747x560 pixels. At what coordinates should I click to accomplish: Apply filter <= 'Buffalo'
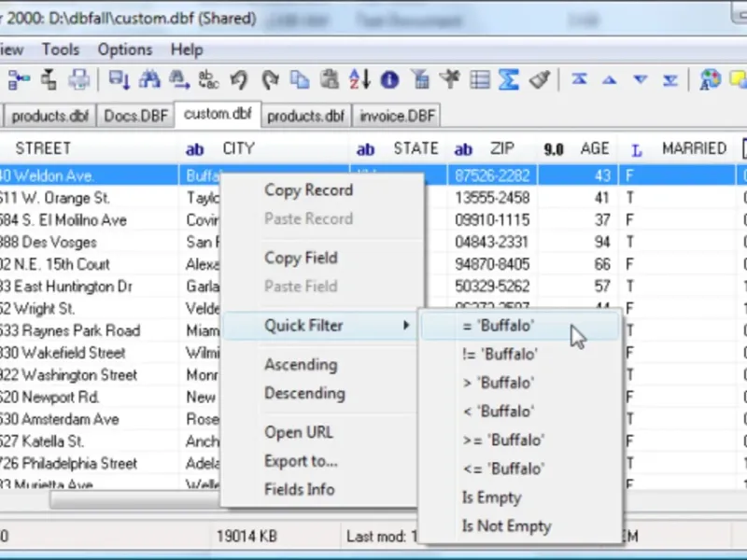pyautogui.click(x=520, y=469)
